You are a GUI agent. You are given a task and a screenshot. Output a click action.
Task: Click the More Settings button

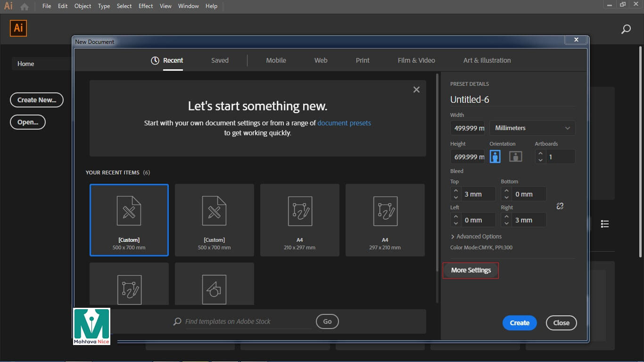471,270
